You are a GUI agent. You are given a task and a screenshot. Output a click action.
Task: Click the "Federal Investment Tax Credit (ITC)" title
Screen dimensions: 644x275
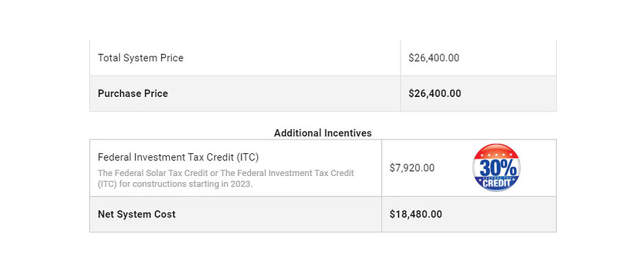pyautogui.click(x=178, y=157)
